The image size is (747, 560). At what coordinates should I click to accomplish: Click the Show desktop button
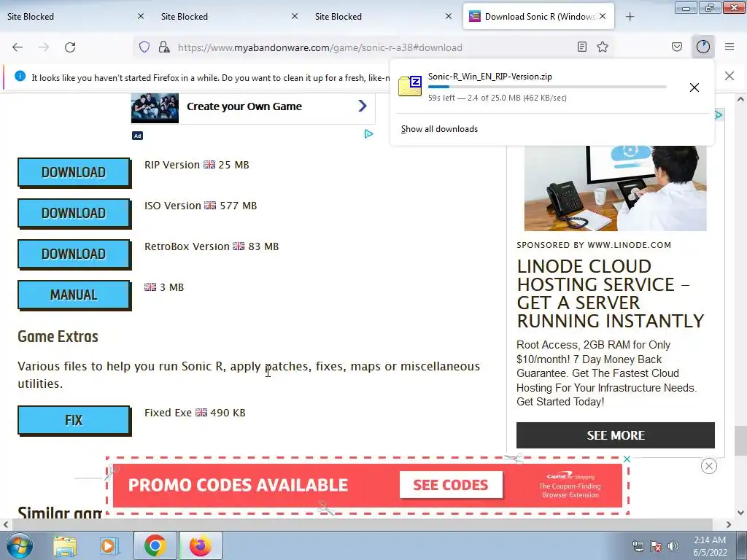pos(742,545)
